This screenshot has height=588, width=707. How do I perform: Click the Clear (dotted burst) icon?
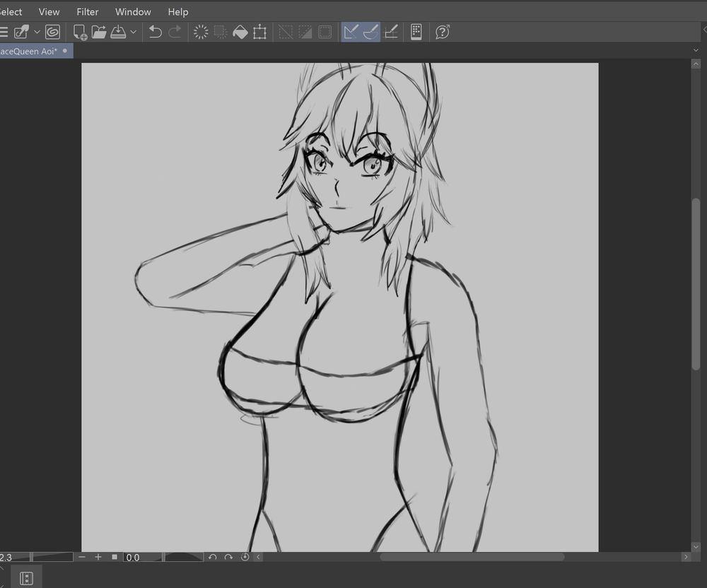click(201, 32)
